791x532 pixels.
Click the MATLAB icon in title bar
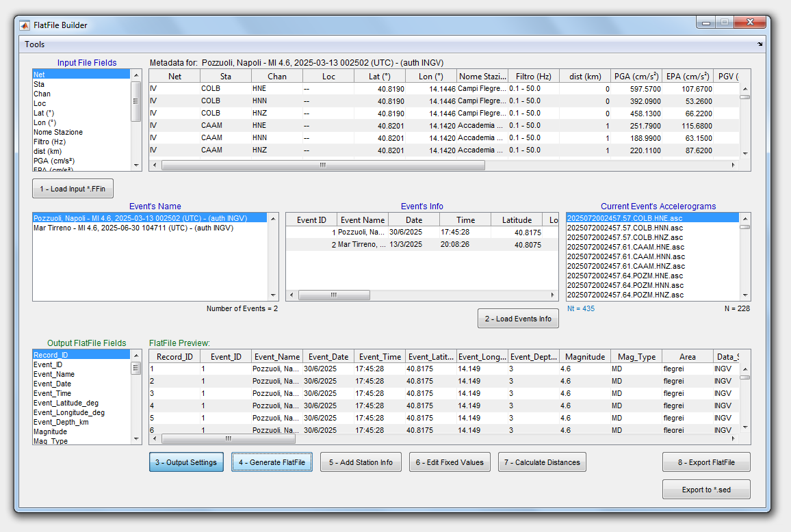tap(25, 25)
